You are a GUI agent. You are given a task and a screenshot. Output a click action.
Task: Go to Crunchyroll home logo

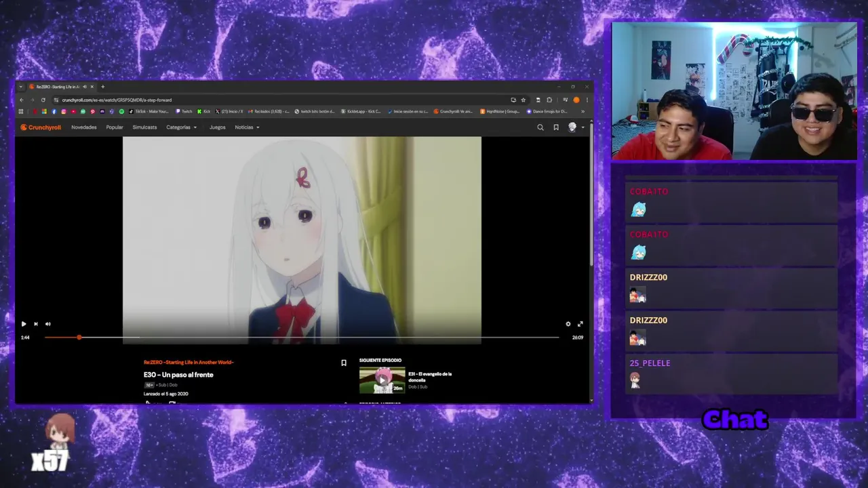click(x=41, y=127)
